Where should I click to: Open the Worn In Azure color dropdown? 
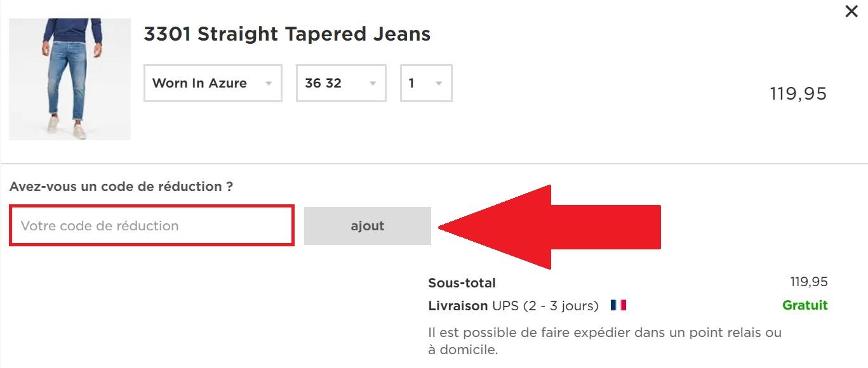pos(212,83)
